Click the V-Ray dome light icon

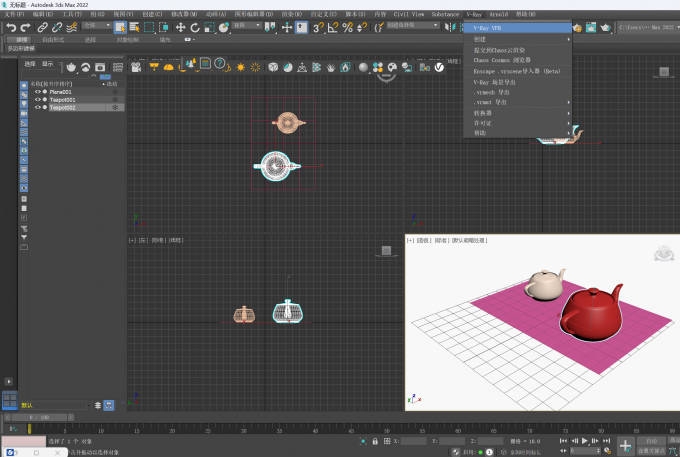169,67
